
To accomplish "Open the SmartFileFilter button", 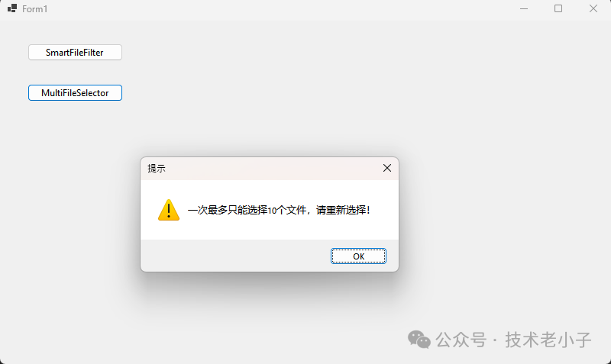I will click(75, 53).
